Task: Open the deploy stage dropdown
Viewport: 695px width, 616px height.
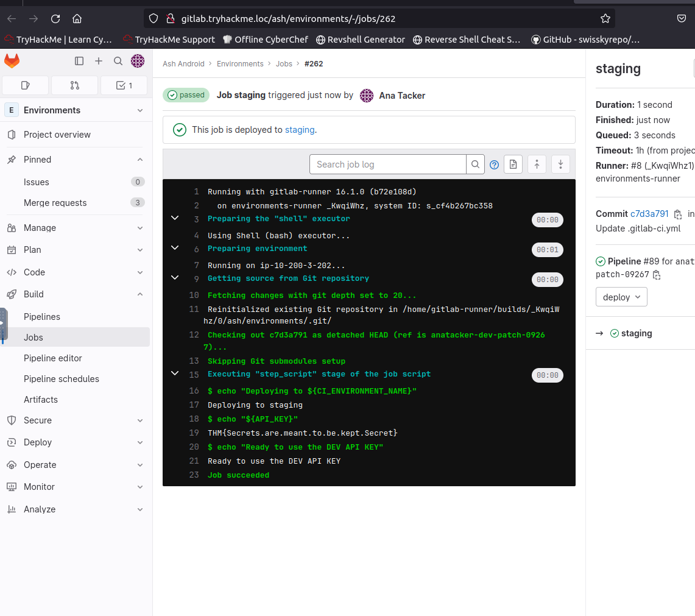Action: pos(621,297)
